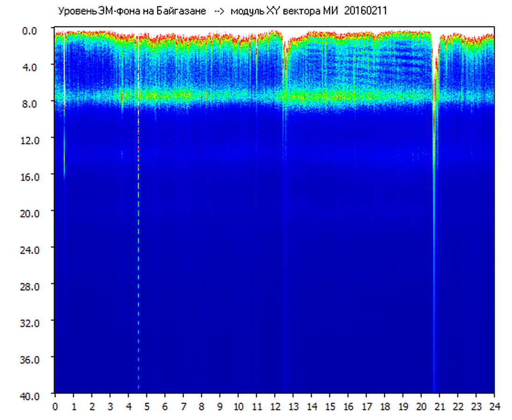Click the x-axis tick label 9
512x420 pixels.
220,406
